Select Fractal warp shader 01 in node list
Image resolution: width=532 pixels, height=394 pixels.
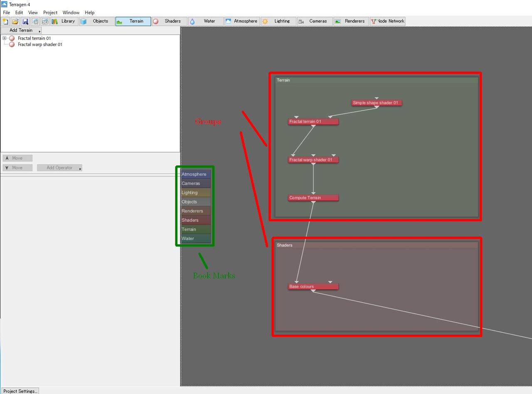click(x=40, y=45)
